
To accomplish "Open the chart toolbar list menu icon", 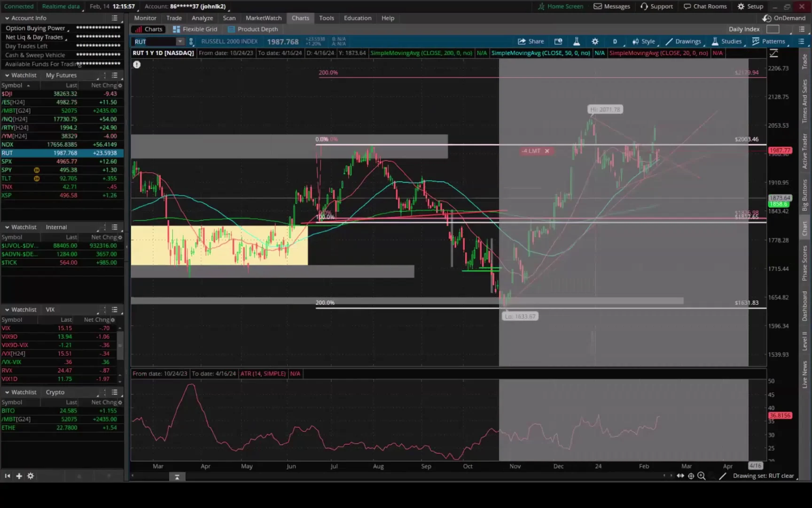I will (802, 41).
